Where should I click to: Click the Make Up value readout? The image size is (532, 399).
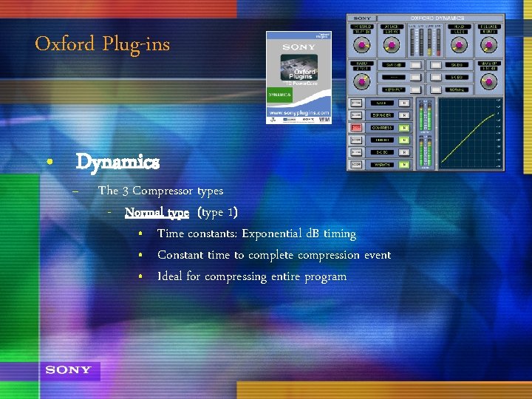[488, 69]
